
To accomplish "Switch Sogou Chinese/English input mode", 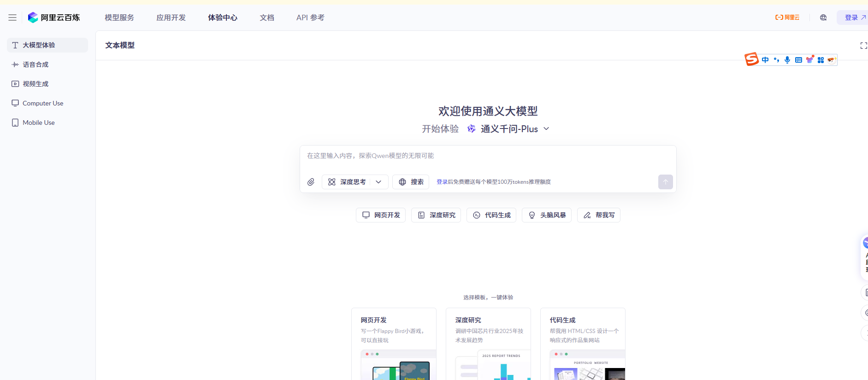I will tap(765, 60).
